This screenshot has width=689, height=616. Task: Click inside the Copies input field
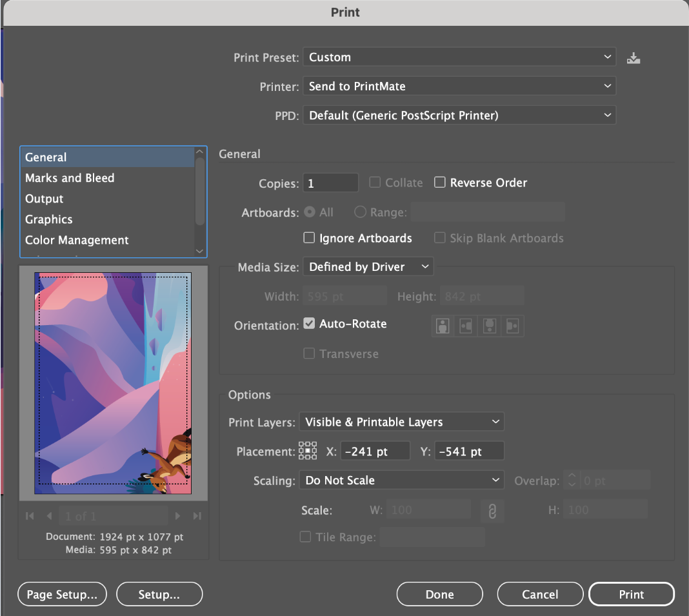pos(330,183)
